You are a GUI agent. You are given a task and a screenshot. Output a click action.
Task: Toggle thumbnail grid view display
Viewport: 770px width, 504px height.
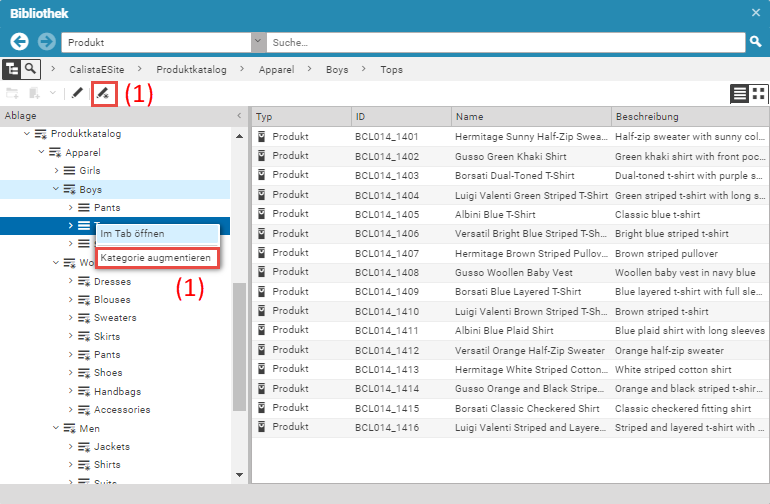[759, 94]
